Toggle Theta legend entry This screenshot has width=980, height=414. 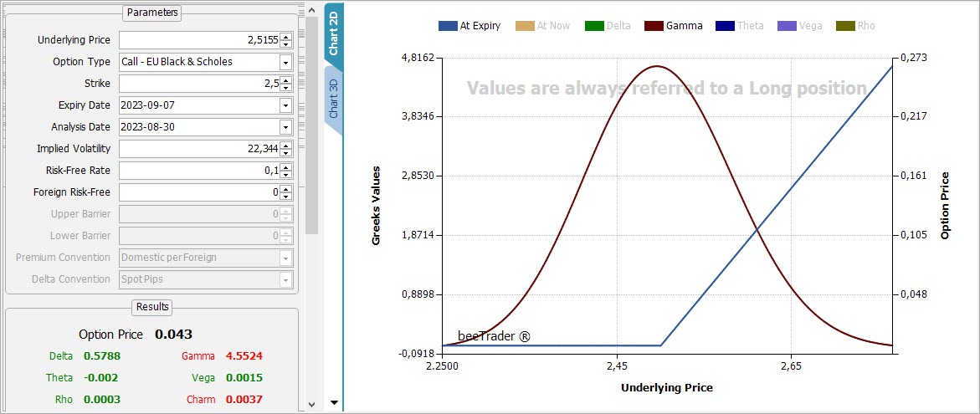point(741,26)
